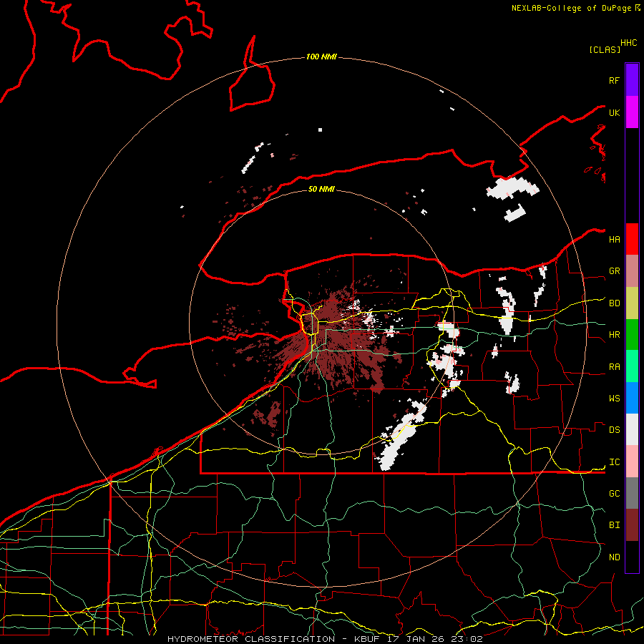This screenshot has height=644, width=644.
Task: Select the DS white legend swatch
Action: (632, 429)
